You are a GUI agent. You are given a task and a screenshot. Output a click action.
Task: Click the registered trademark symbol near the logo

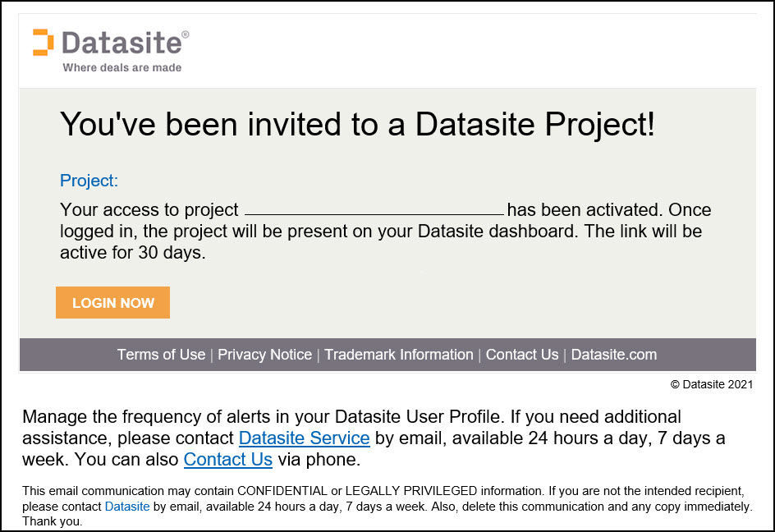[185, 34]
